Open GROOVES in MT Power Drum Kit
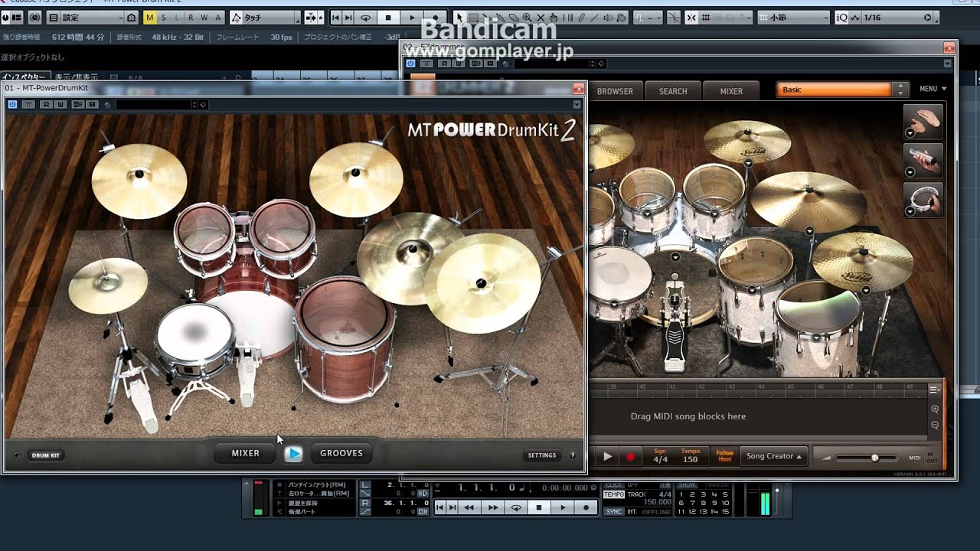980x551 pixels. 341,453
